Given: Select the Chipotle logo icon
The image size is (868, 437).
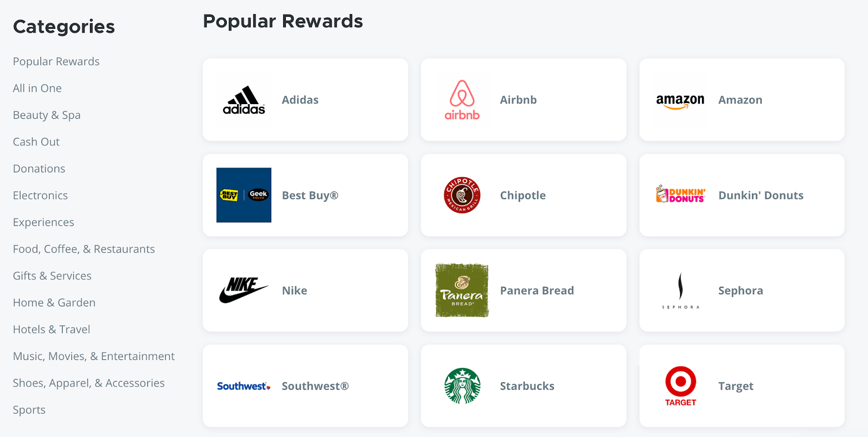Looking at the screenshot, I should (461, 195).
